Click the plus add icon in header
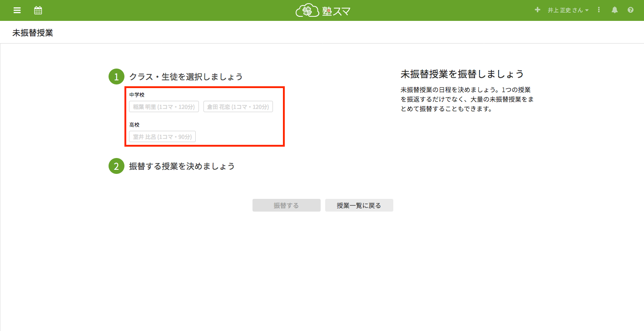Screen dimensions: 644x331 coord(538,10)
